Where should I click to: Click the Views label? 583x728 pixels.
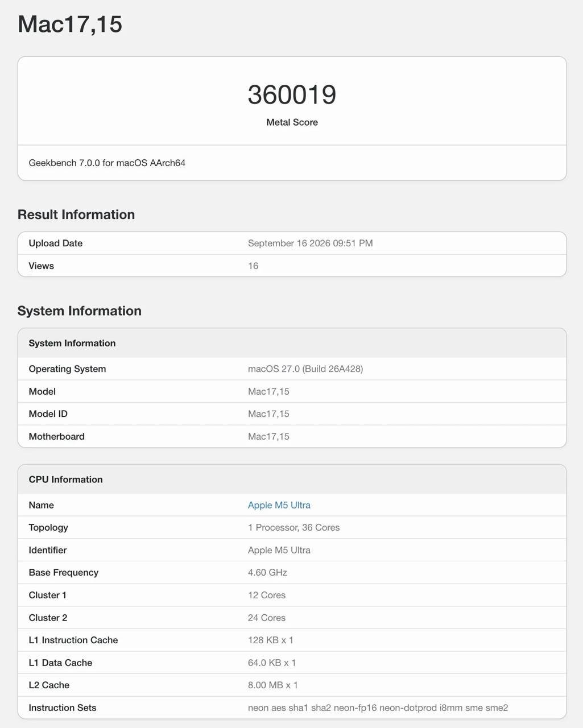point(42,266)
